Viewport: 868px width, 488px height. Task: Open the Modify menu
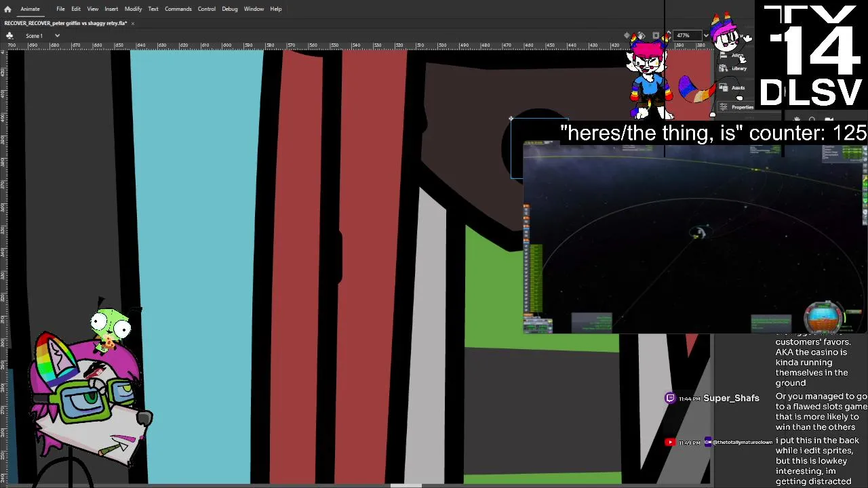[x=133, y=9]
